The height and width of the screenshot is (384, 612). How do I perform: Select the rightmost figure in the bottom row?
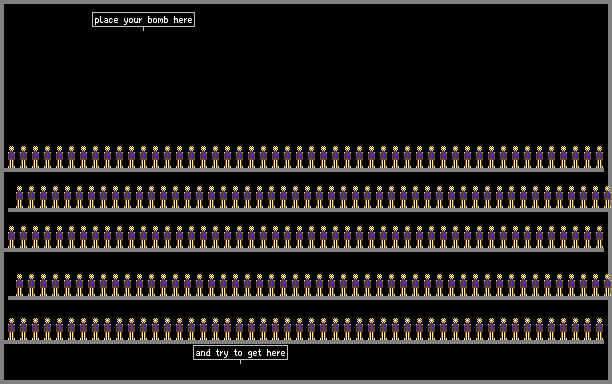pyautogui.click(x=600, y=329)
